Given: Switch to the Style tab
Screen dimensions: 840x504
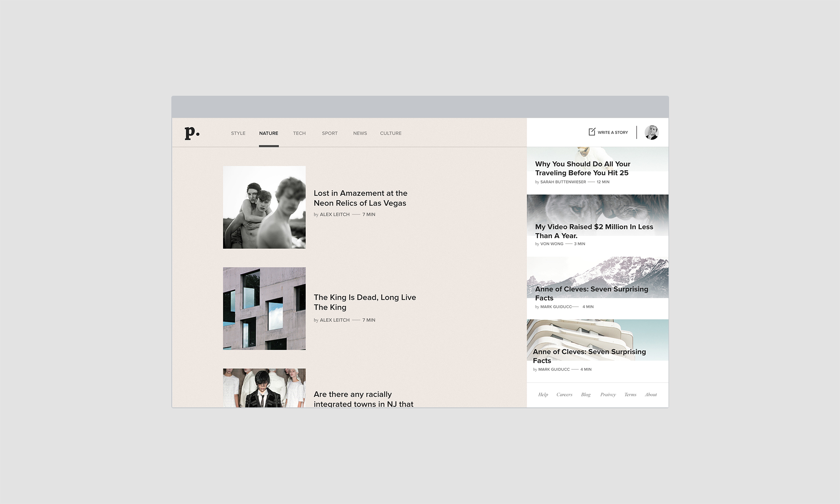Looking at the screenshot, I should point(238,133).
